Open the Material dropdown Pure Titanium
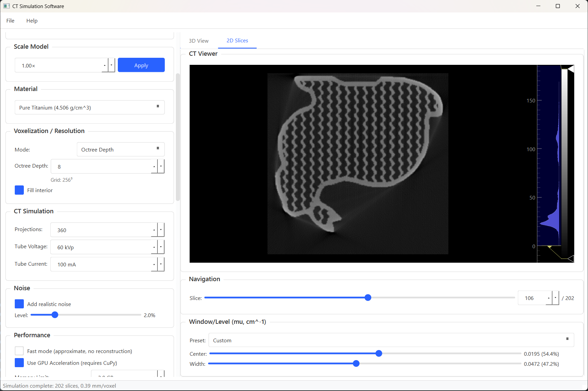This screenshot has height=391, width=588. [x=90, y=107]
